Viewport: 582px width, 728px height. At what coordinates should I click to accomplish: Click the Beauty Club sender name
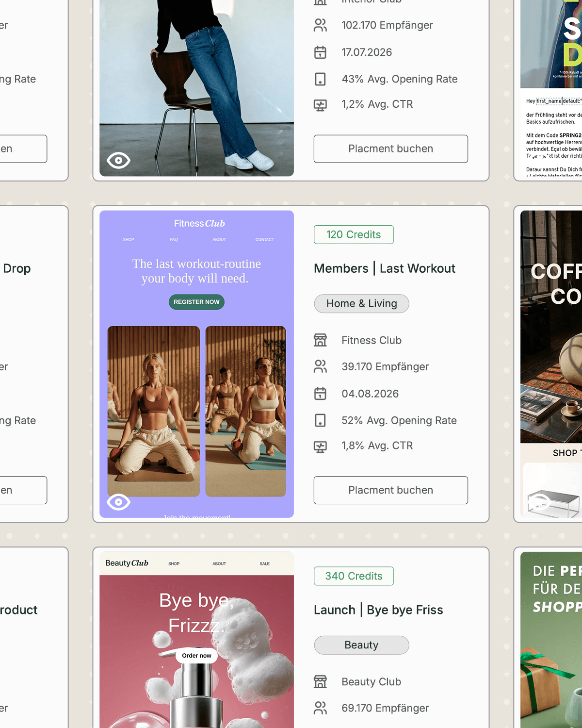372,682
